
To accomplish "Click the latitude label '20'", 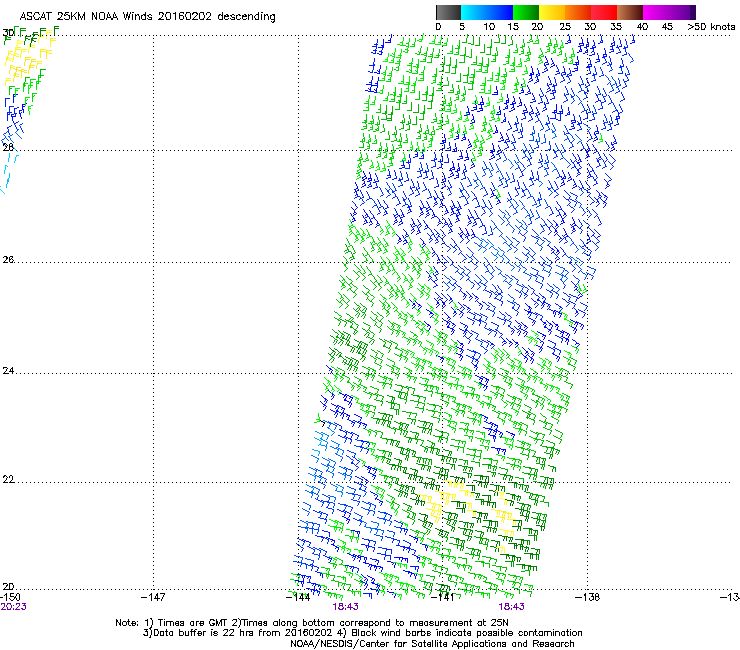I will click(8, 586).
